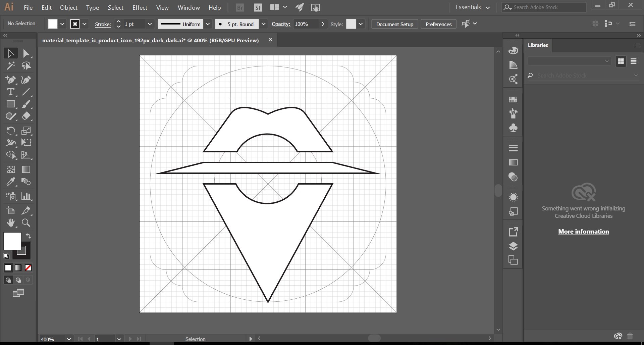Choose the Type tool
644x345 pixels.
pos(11,92)
